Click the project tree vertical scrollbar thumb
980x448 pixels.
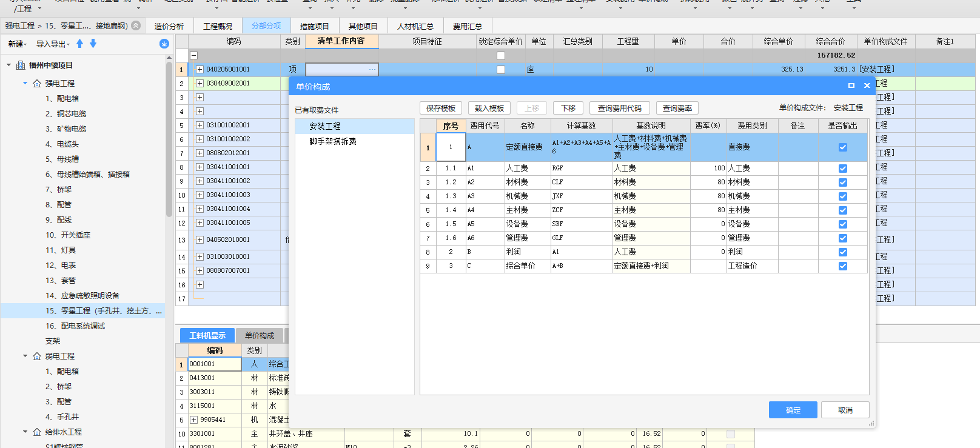click(x=169, y=139)
